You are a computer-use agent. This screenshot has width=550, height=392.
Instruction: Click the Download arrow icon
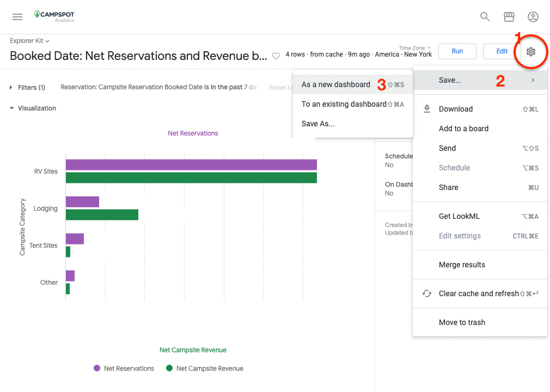(x=427, y=109)
